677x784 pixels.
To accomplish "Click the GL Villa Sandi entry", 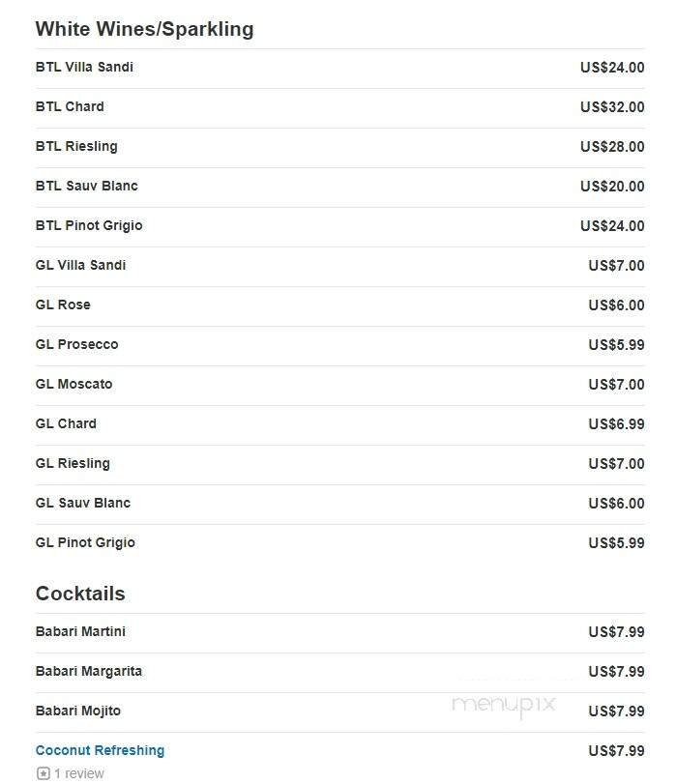I will (x=80, y=266).
